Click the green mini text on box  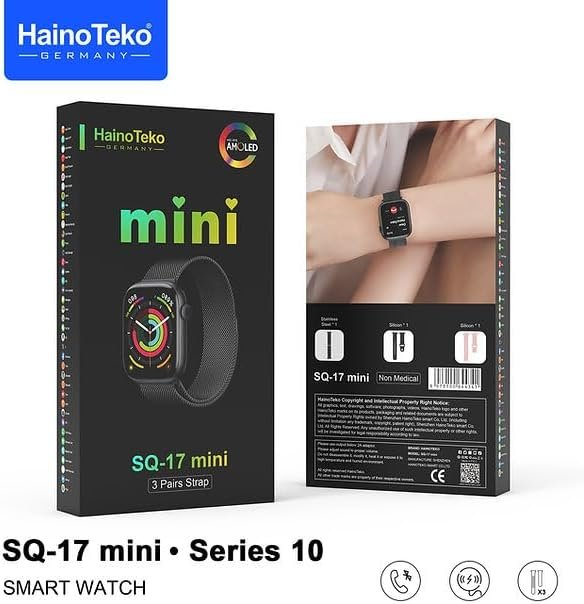(179, 221)
